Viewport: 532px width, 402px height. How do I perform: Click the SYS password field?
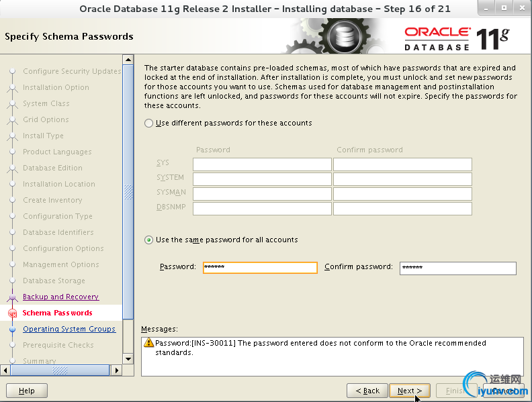click(262, 164)
